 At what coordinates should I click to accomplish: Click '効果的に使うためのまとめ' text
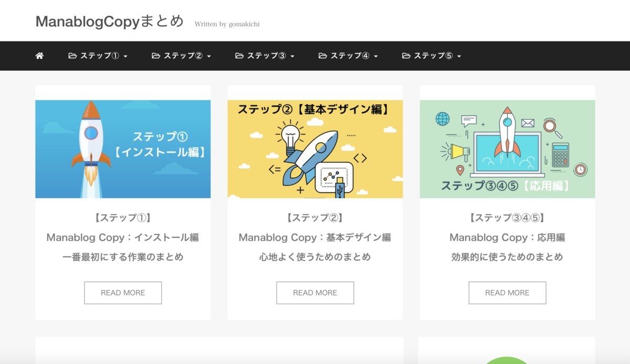click(507, 257)
